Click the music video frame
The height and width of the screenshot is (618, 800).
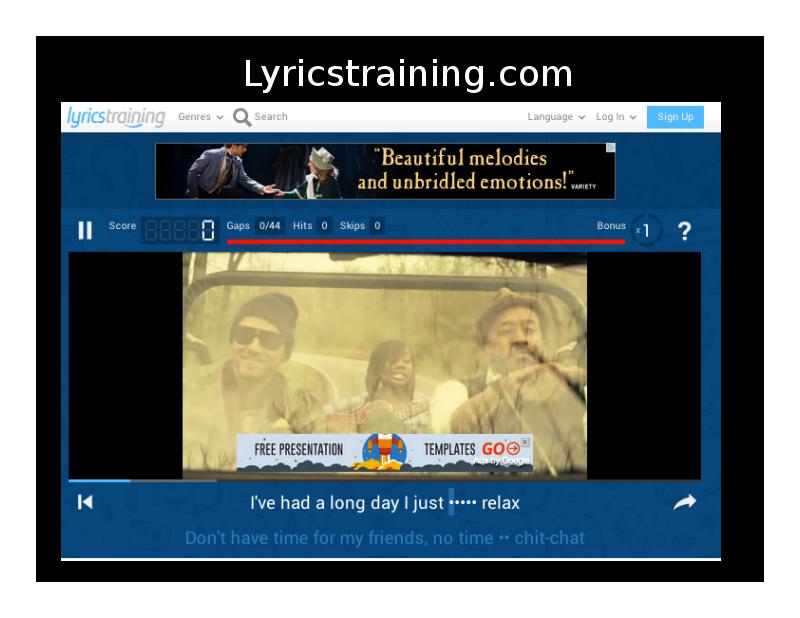384,350
